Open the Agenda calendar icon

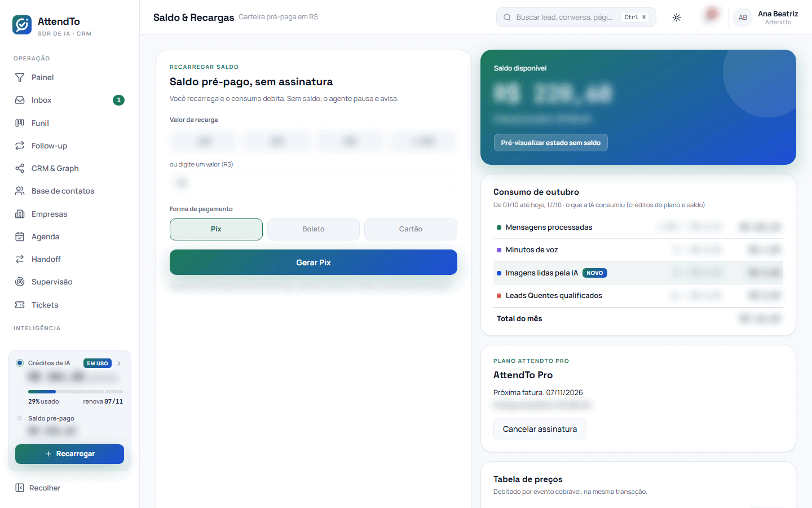coord(20,237)
